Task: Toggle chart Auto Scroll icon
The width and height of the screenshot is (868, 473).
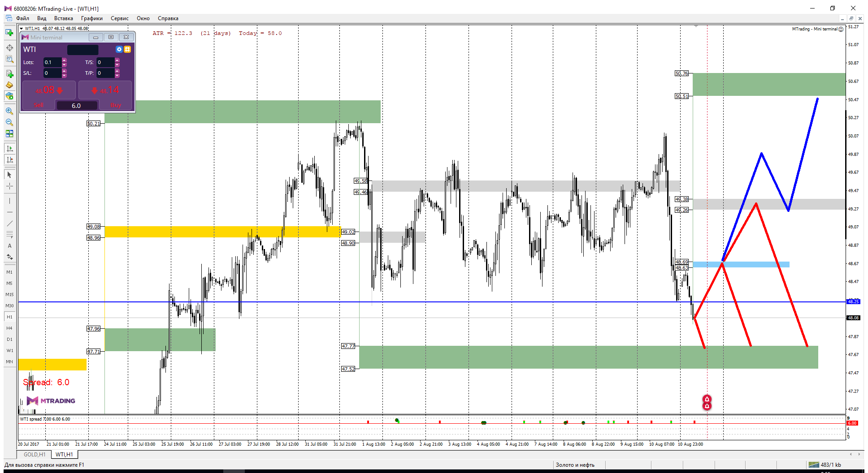Action: click(9, 148)
